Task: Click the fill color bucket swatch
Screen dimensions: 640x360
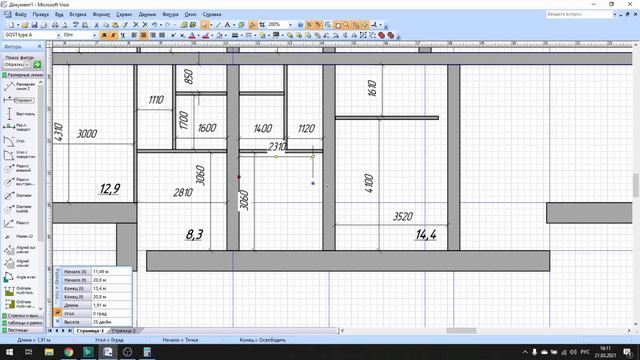Action: [x=220, y=35]
